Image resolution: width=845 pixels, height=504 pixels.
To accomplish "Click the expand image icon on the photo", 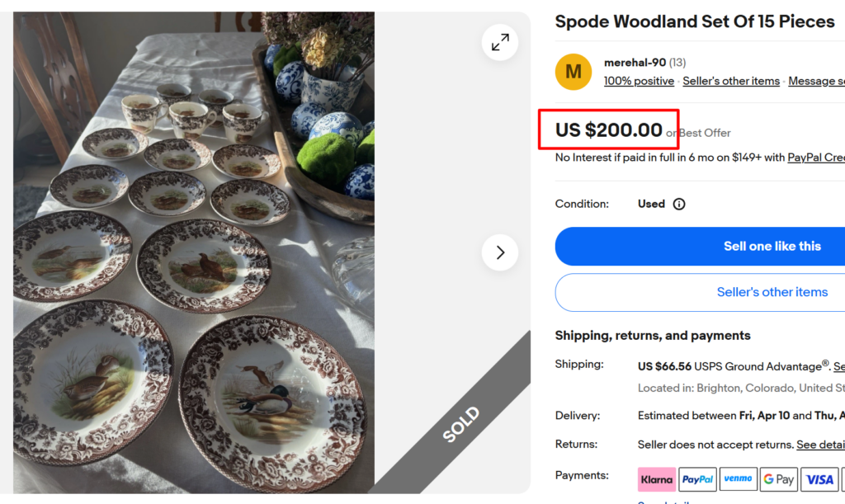I will (x=499, y=42).
